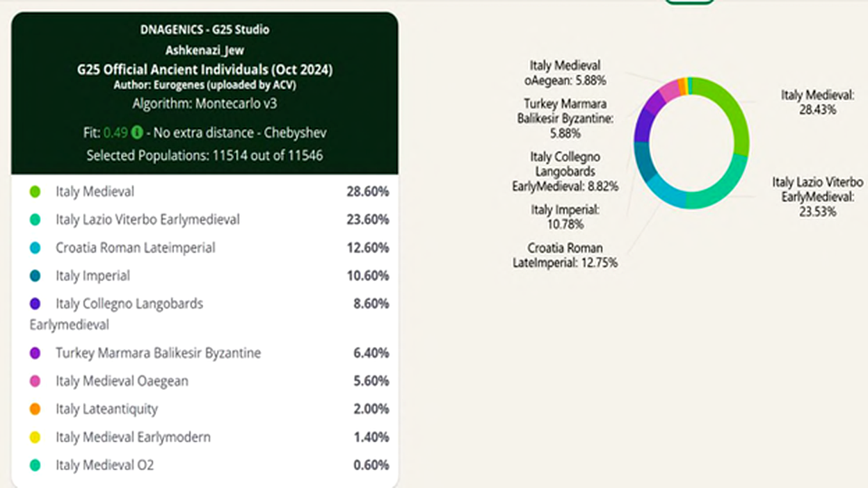Click the Italy Collegno Langobards indigo dot
868x488 pixels.
[35, 304]
